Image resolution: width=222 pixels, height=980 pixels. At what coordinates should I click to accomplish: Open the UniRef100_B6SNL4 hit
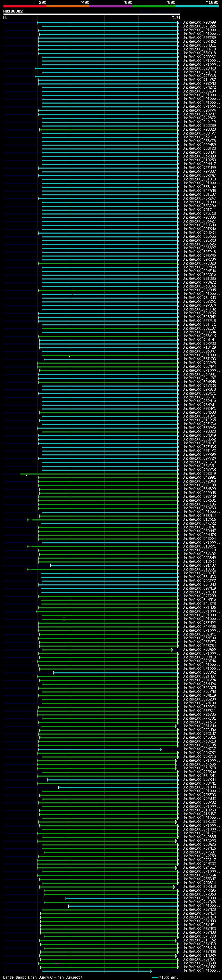coord(199,516)
